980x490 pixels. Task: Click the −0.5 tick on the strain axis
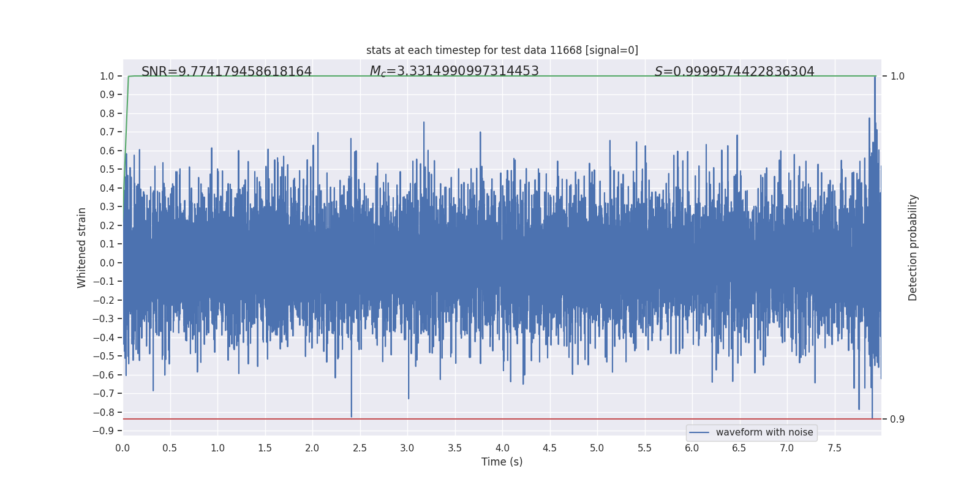tap(104, 356)
